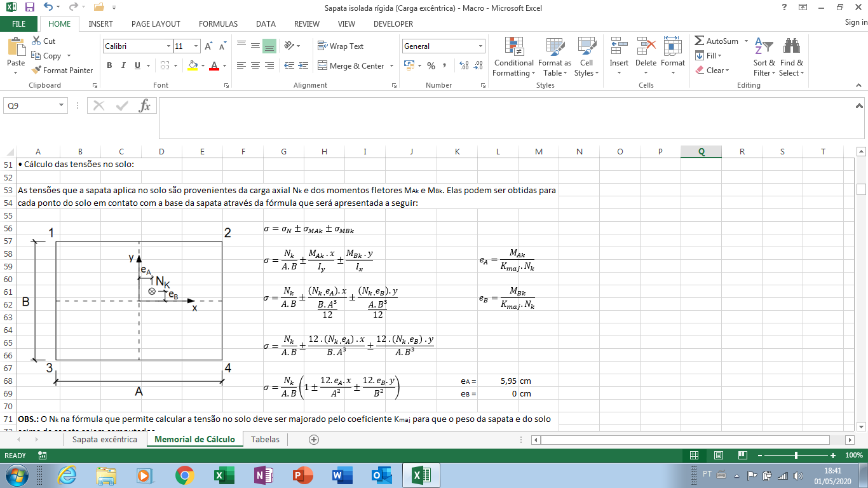Apply yellow fill color bucket
Screen dimensions: 868x488
point(193,65)
